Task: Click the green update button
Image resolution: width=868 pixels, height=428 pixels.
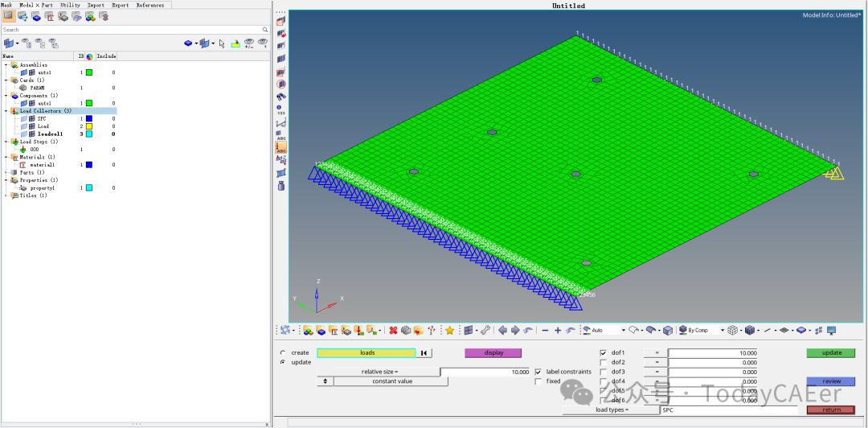Action: click(x=831, y=352)
